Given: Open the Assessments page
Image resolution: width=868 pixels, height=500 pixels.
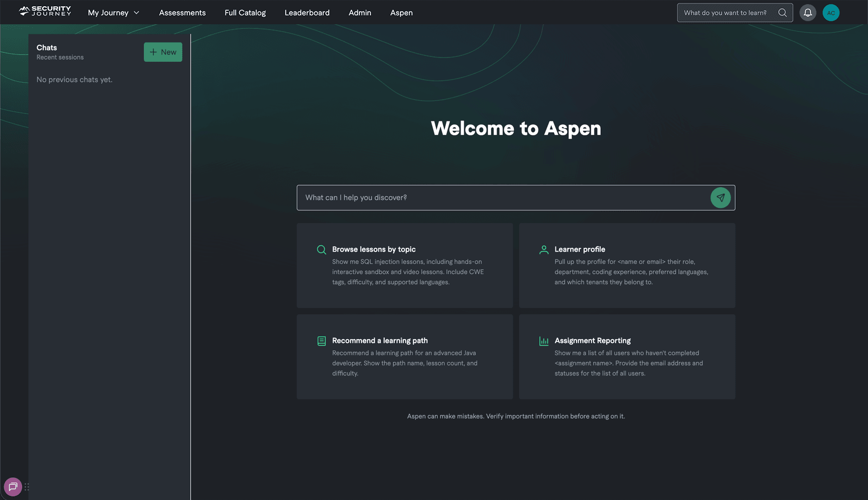Looking at the screenshot, I should 182,13.
